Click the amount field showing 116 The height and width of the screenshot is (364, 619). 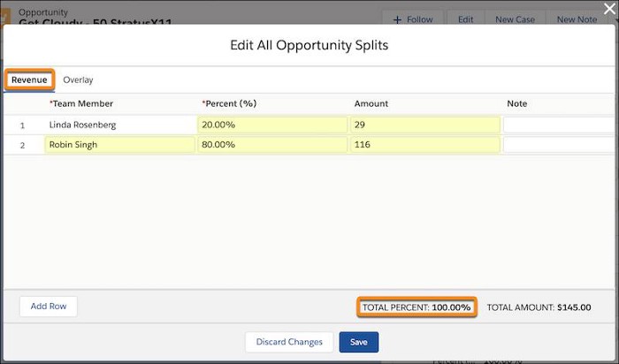click(x=424, y=144)
